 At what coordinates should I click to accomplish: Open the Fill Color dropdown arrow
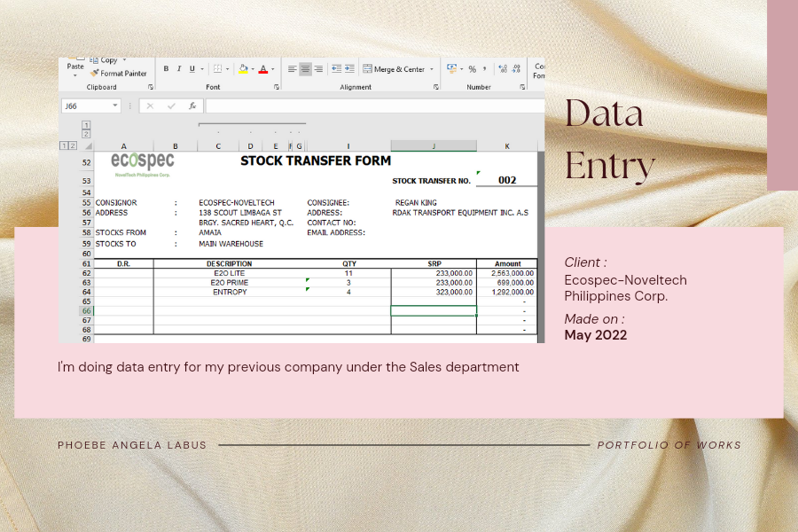click(253, 69)
